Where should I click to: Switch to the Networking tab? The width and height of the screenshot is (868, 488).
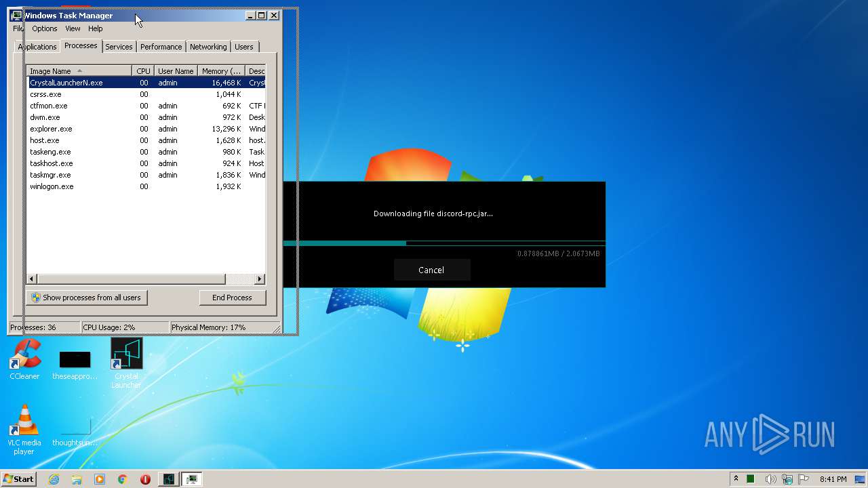pos(208,47)
